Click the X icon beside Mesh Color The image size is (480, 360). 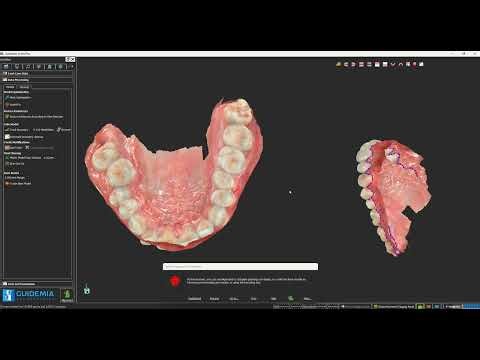click(x=27, y=147)
